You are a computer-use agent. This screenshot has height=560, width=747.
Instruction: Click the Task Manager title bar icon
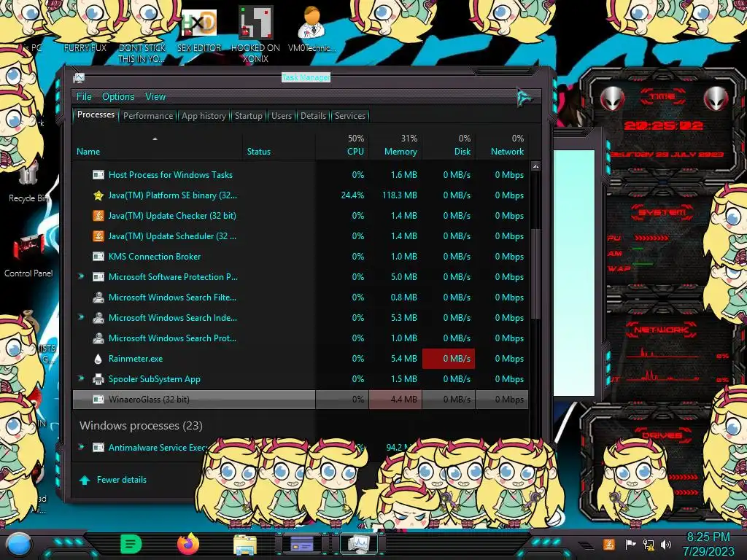point(79,78)
